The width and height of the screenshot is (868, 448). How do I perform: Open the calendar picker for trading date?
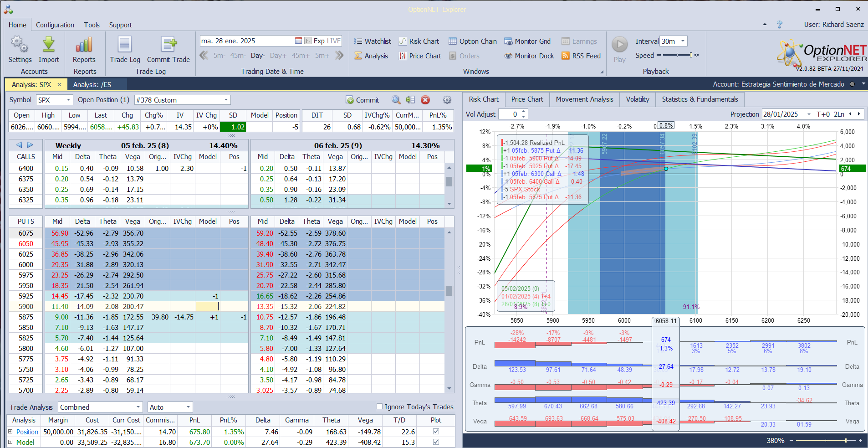click(x=299, y=41)
